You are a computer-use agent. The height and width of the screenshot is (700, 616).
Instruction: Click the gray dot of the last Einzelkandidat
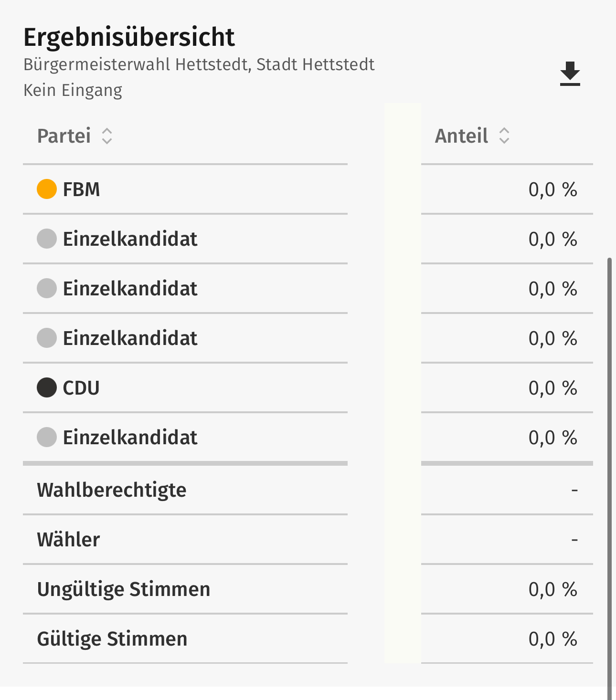[47, 437]
